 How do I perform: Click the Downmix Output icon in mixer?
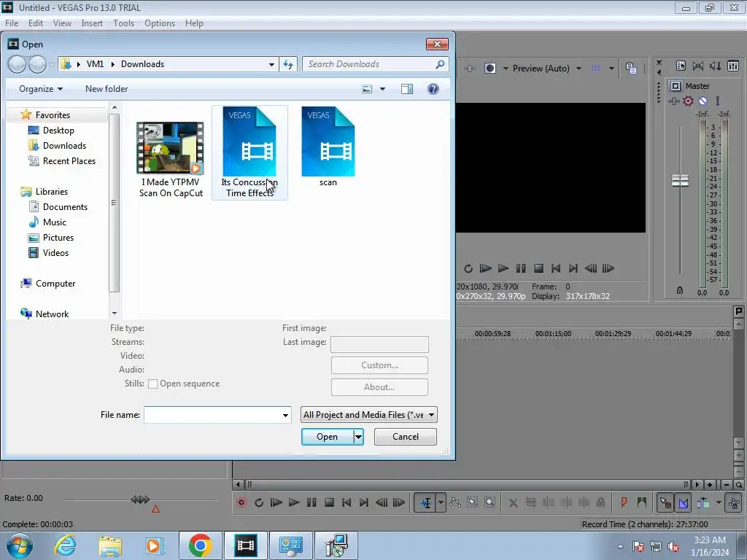click(698, 66)
